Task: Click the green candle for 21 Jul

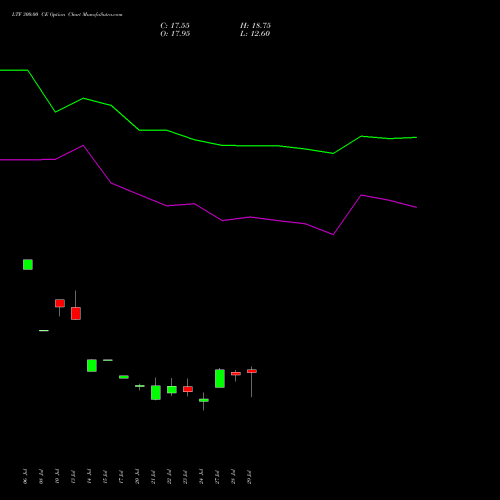Action: (x=156, y=392)
